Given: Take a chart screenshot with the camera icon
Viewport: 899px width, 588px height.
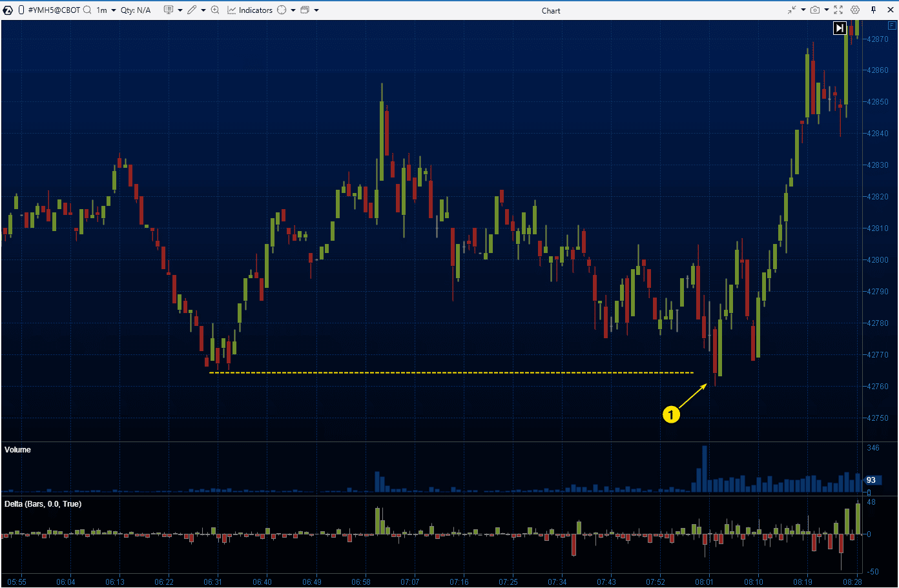Looking at the screenshot, I should click(815, 10).
